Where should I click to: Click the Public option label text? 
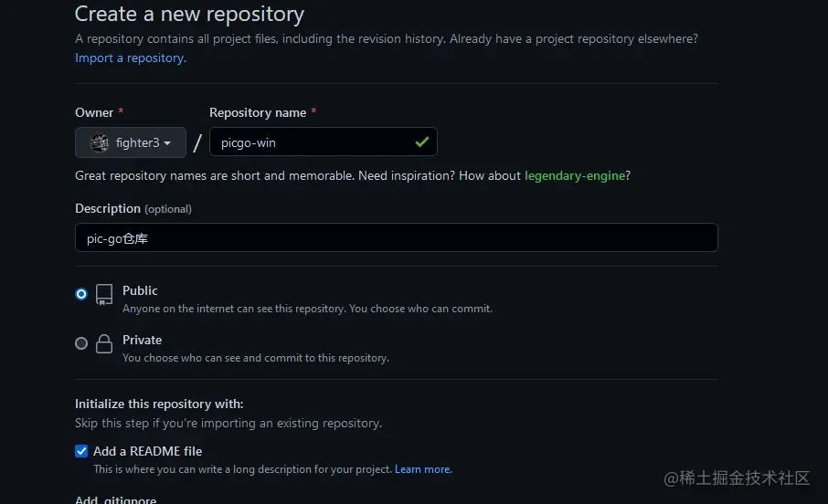click(x=140, y=290)
